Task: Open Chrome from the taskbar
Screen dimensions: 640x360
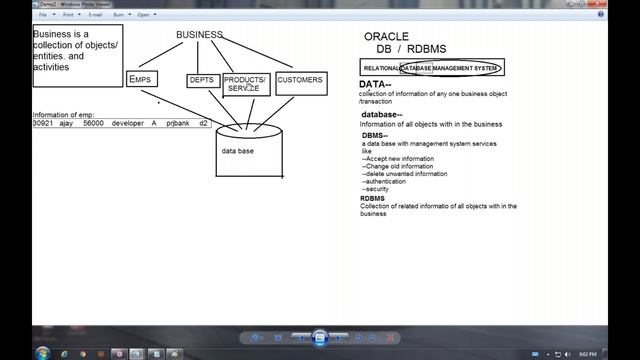Action: [x=83, y=354]
